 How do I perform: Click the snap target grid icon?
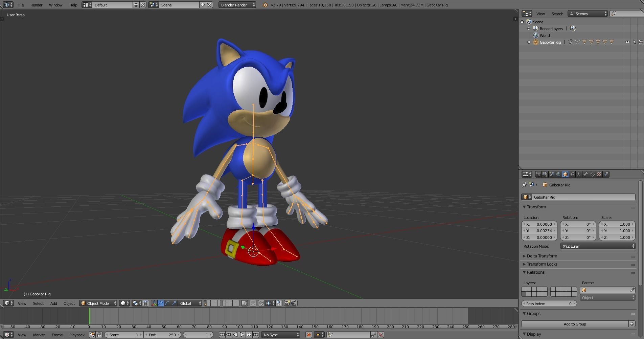tap(279, 303)
